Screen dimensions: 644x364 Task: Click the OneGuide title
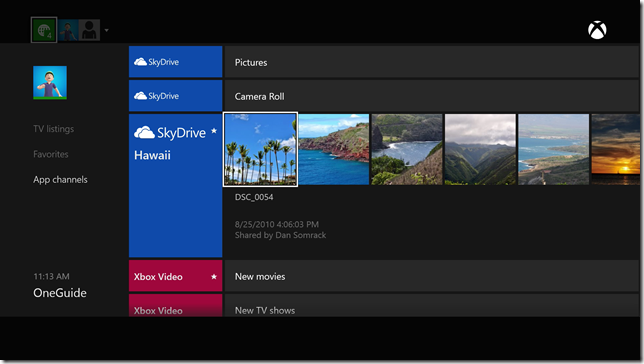coord(60,293)
